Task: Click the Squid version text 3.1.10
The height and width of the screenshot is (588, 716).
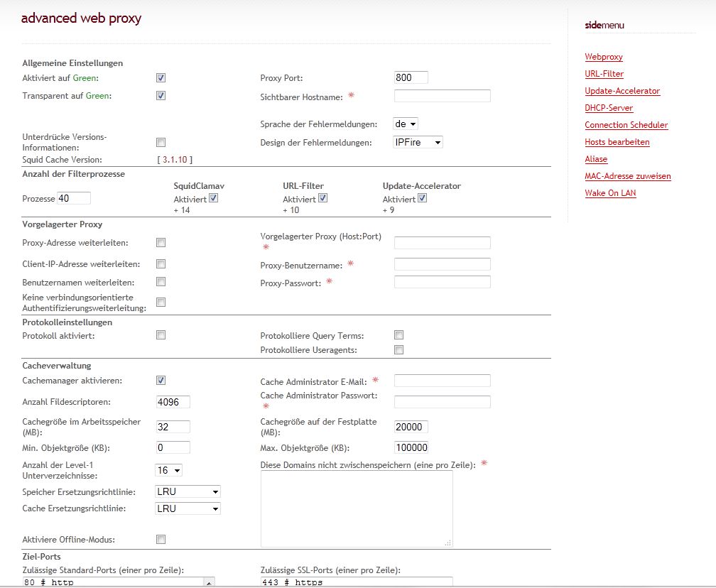Action: (175, 160)
